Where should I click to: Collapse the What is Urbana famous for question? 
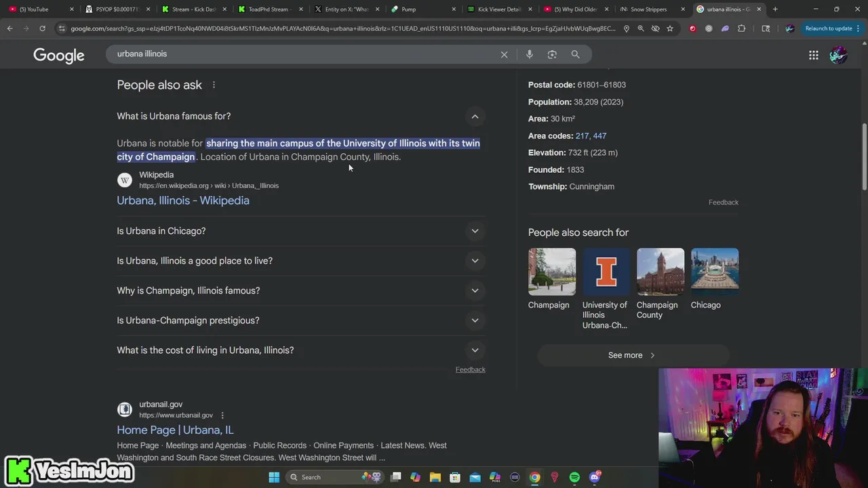475,117
